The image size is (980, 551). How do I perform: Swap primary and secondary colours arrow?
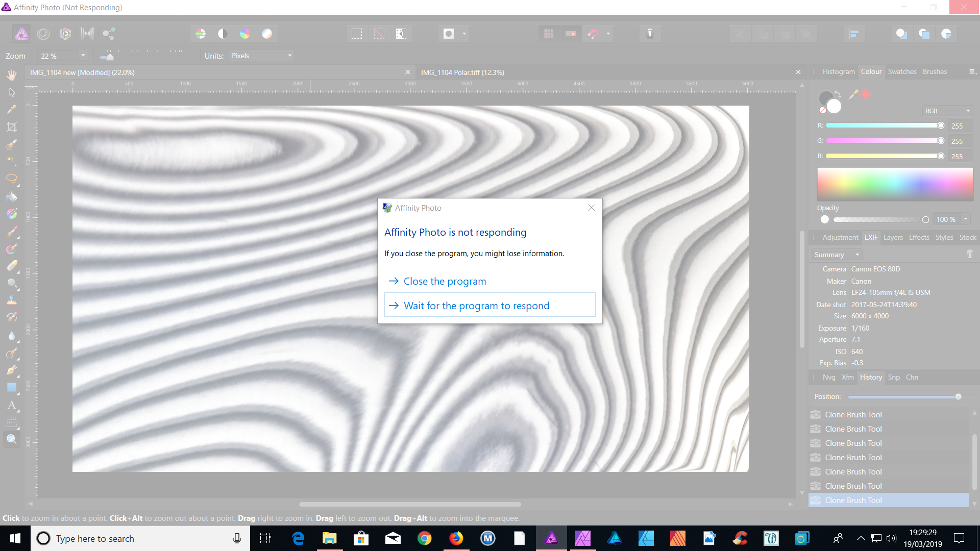point(838,93)
